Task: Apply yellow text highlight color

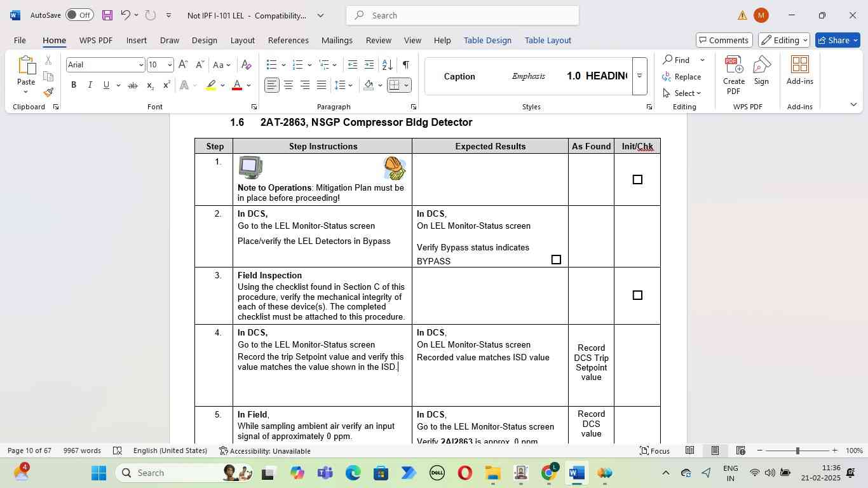Action: (x=211, y=85)
